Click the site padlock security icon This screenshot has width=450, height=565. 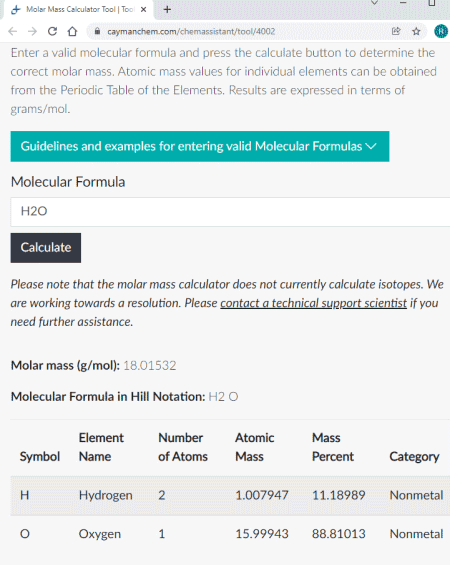(x=97, y=31)
